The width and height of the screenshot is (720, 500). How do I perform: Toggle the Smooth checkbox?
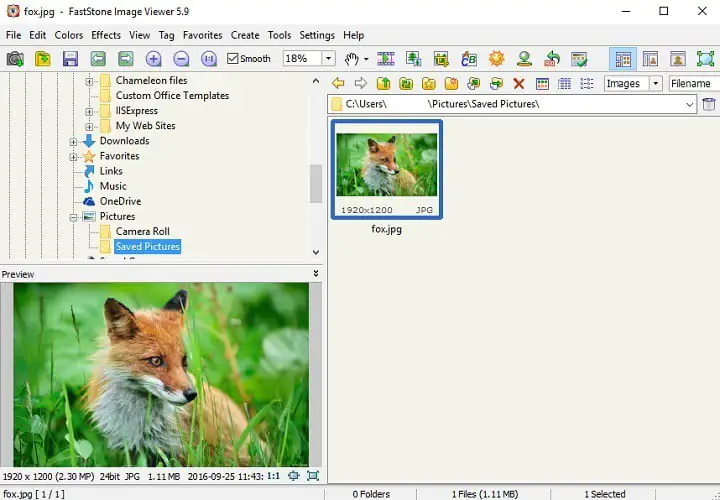(x=233, y=59)
